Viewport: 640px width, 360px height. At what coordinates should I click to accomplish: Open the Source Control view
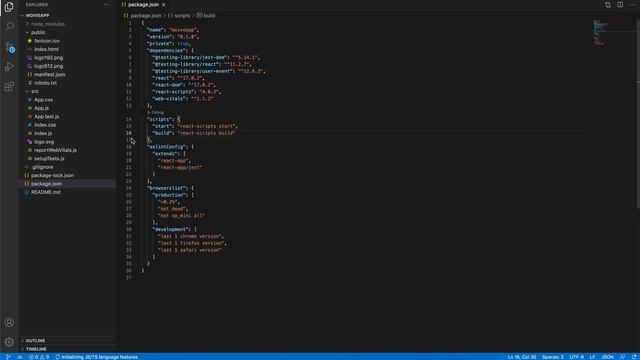pos(9,47)
